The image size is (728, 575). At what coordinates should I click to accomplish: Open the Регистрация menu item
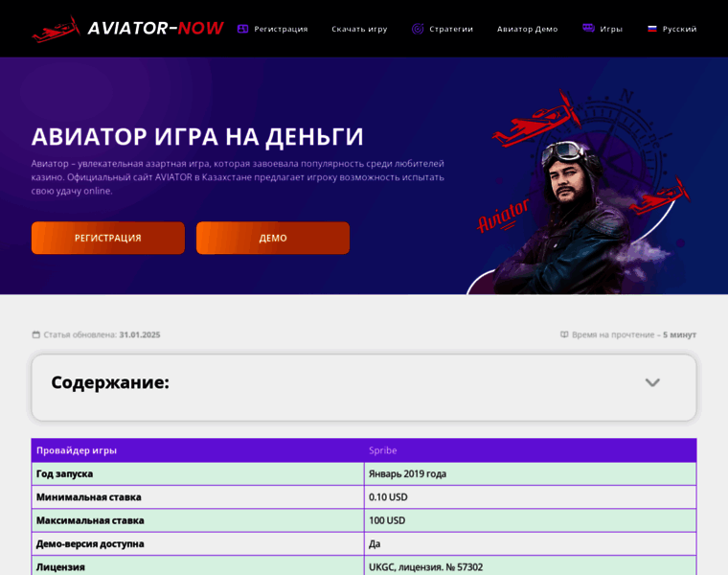[281, 29]
